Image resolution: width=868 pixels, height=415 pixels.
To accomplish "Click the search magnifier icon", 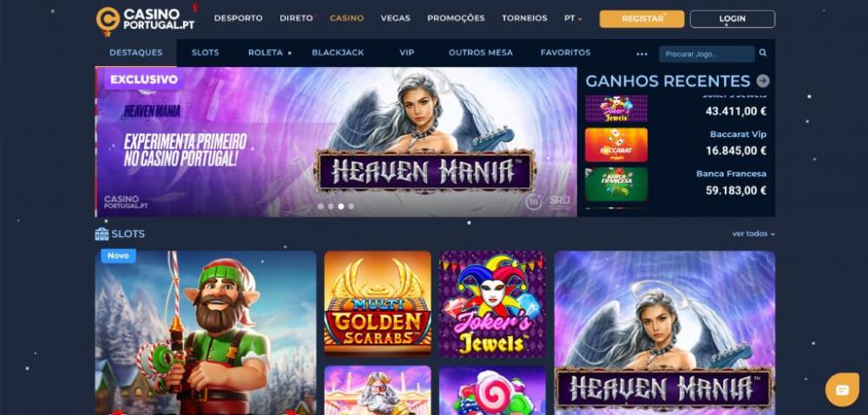I will tap(763, 53).
